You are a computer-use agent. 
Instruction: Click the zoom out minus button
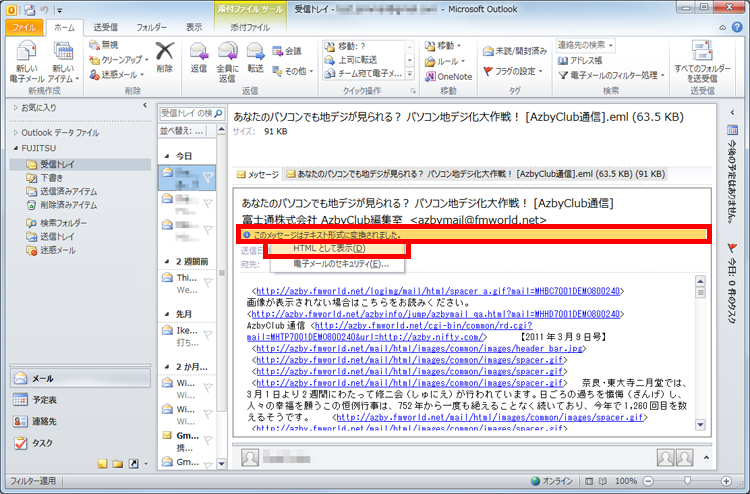(648, 481)
